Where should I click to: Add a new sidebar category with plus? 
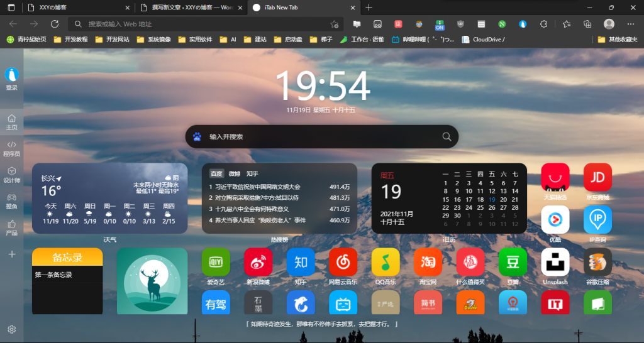tap(11, 254)
